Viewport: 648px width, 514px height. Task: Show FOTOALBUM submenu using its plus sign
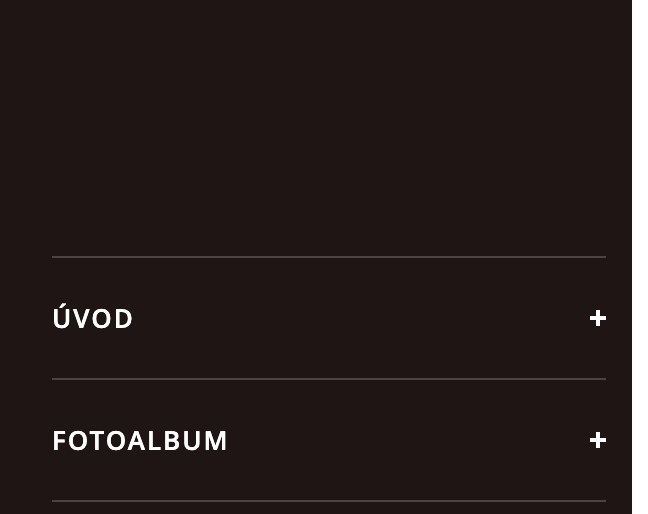(598, 440)
